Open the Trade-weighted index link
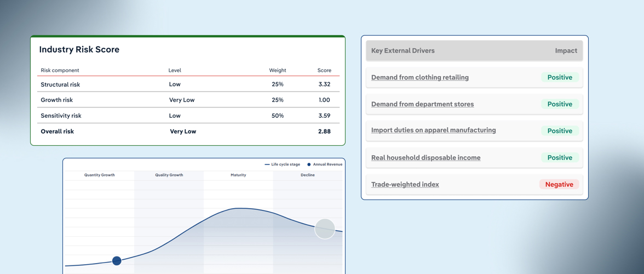 (405, 185)
